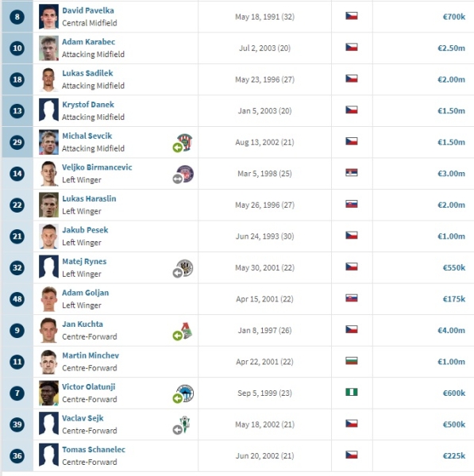Click the Serbian flag in Veljko Birmancevic's row
The image size is (474, 476).
[x=352, y=172]
